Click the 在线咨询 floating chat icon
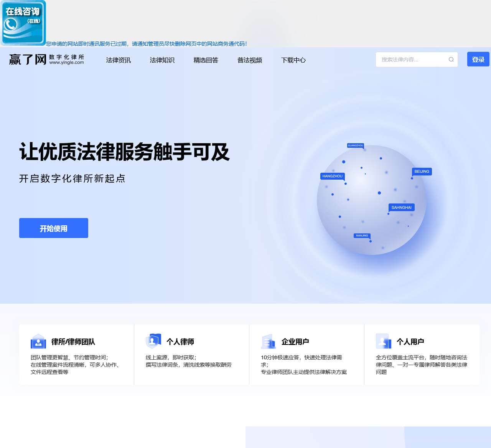 click(23, 23)
